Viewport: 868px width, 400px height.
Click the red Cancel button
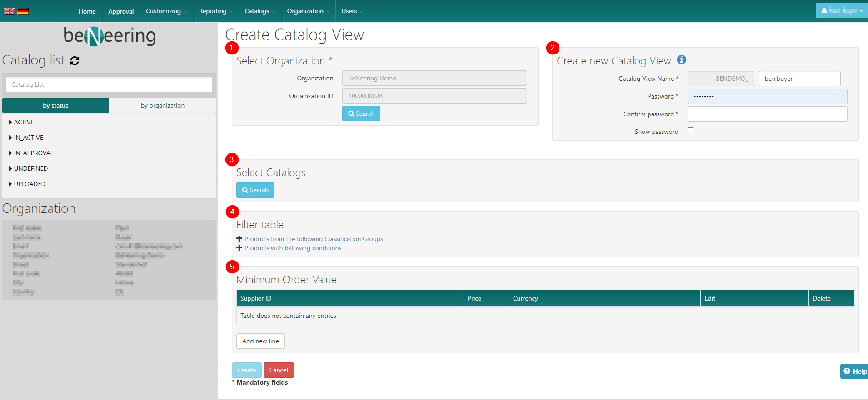279,370
